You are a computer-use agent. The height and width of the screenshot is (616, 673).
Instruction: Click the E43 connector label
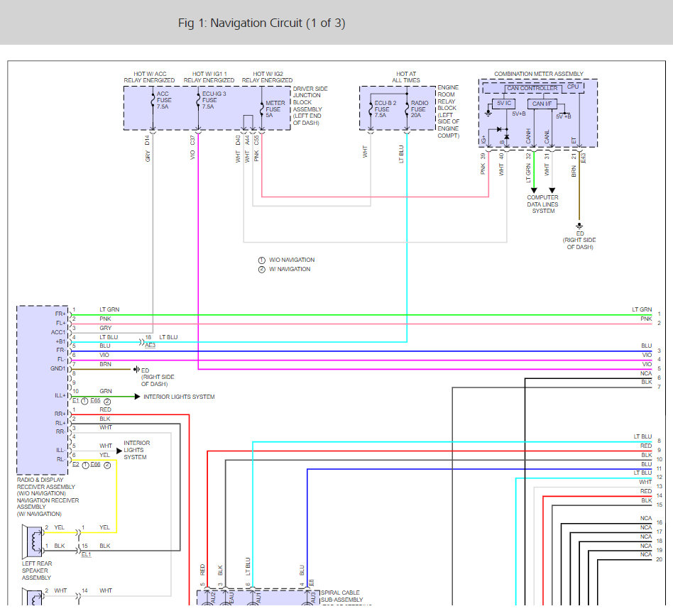tap(583, 158)
